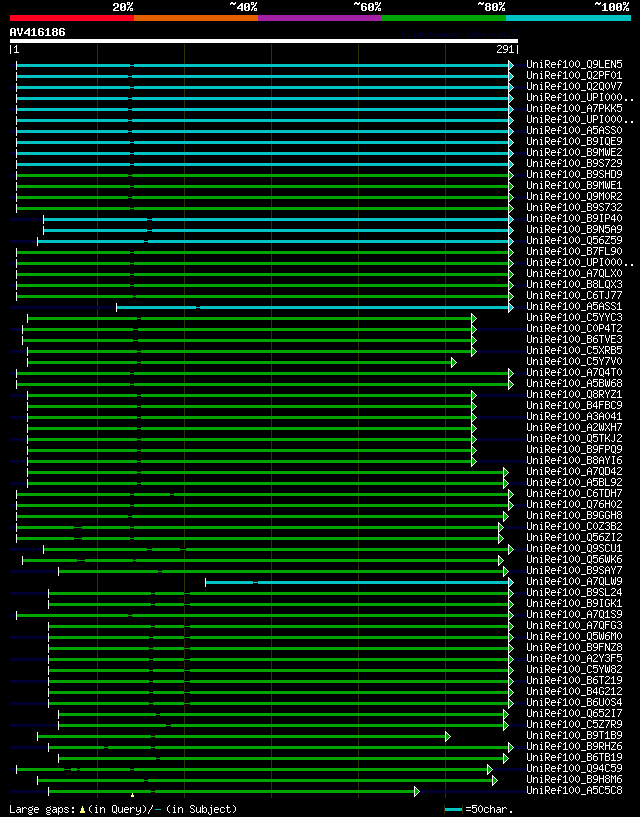
Task: Open hit UniRef100_A5ASS0
Action: pyautogui.click(x=574, y=131)
